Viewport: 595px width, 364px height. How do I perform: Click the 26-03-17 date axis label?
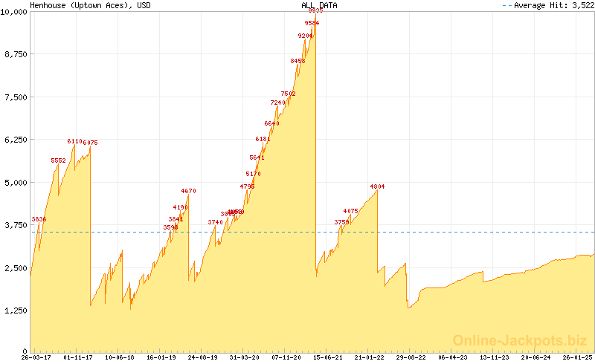[x=36, y=357]
